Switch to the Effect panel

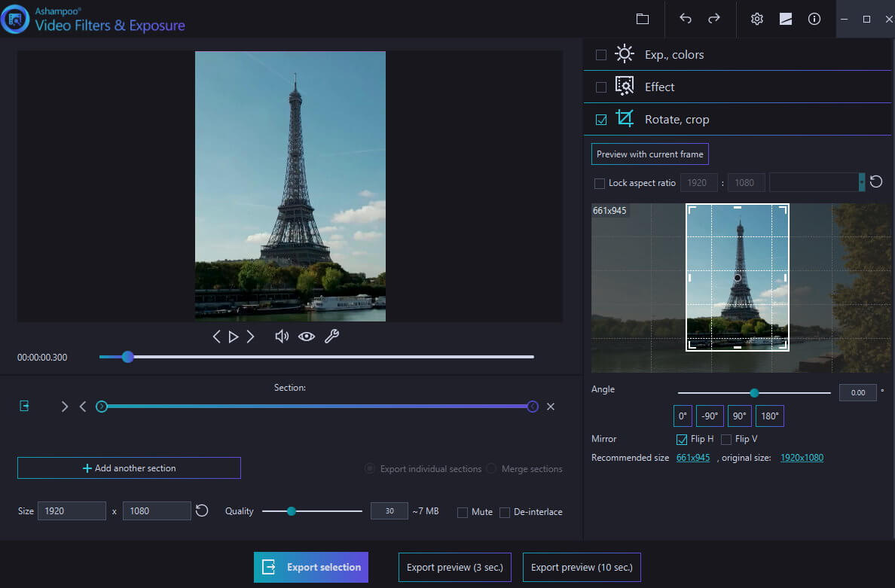659,87
